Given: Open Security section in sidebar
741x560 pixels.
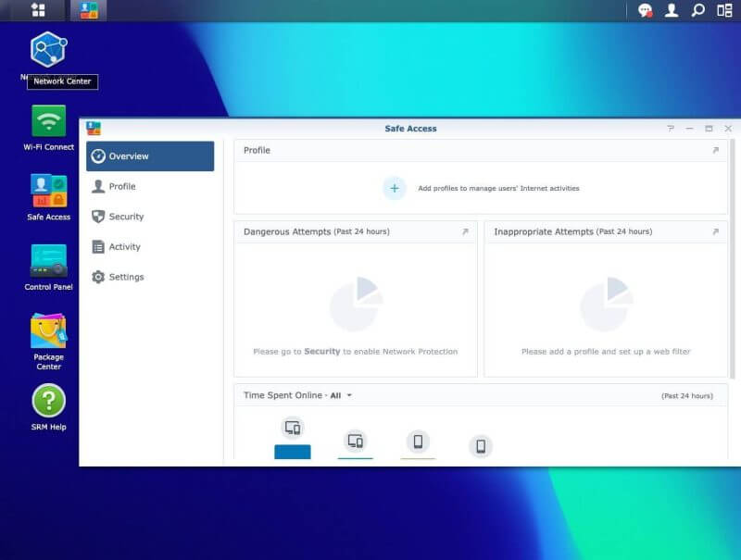Looking at the screenshot, I should 150,217.
